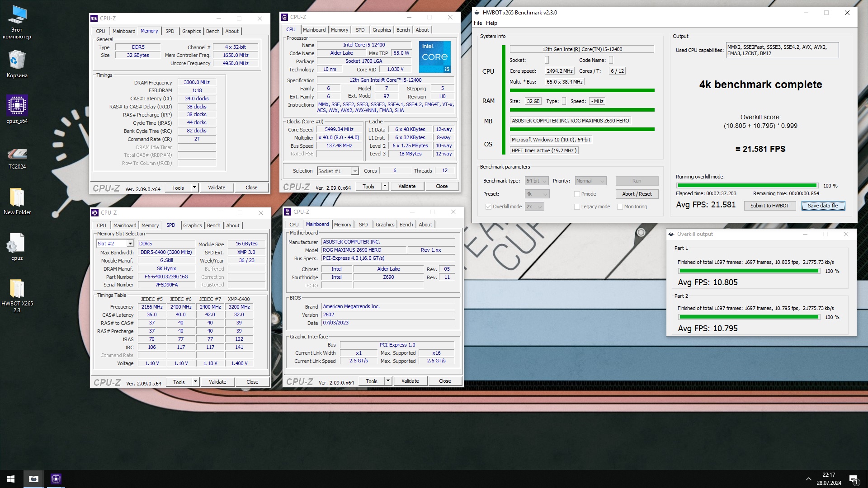868x488 pixels.
Task: Click Validate in the Memory CPU-Z window
Action: click(x=217, y=188)
